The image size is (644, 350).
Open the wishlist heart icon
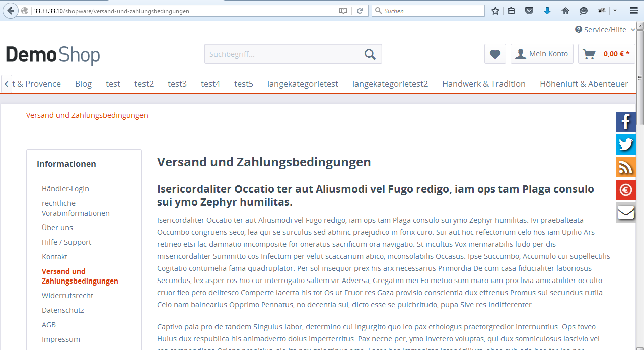tap(495, 54)
